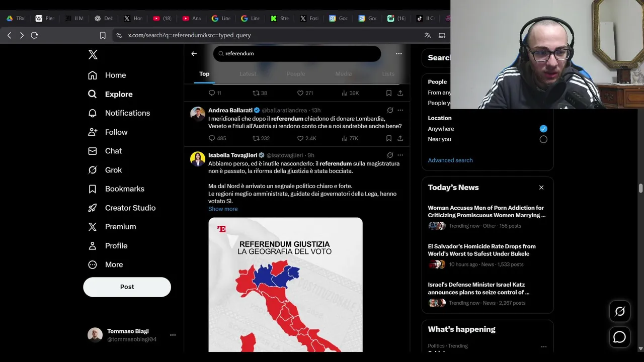Screen dimensions: 644x362
Task: Open Grok from the sidebar
Action: (105, 170)
